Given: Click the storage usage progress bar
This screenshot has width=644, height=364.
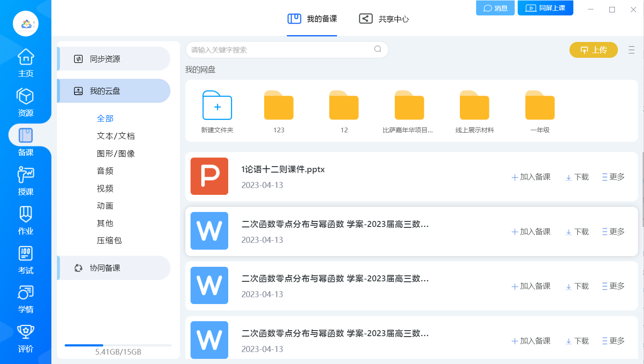Looking at the screenshot, I should tap(118, 345).
